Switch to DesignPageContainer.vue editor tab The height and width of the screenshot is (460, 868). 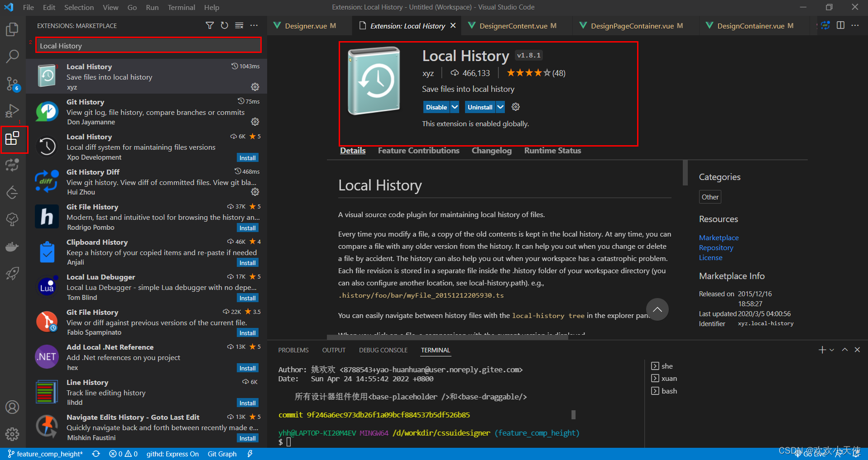pos(636,26)
